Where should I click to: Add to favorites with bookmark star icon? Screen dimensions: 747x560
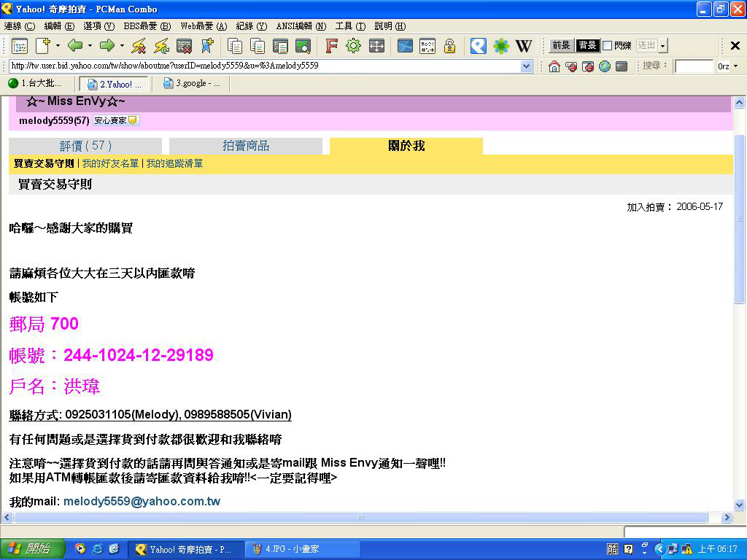pos(207,46)
